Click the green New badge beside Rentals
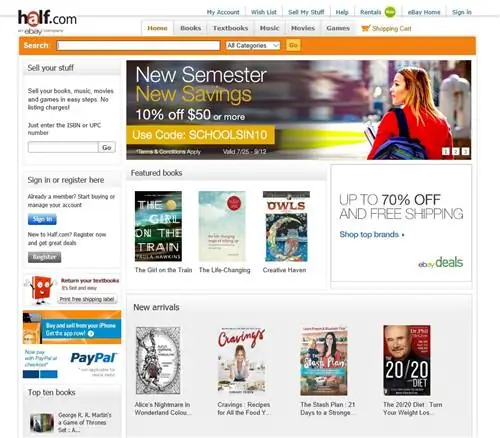 [x=390, y=12]
